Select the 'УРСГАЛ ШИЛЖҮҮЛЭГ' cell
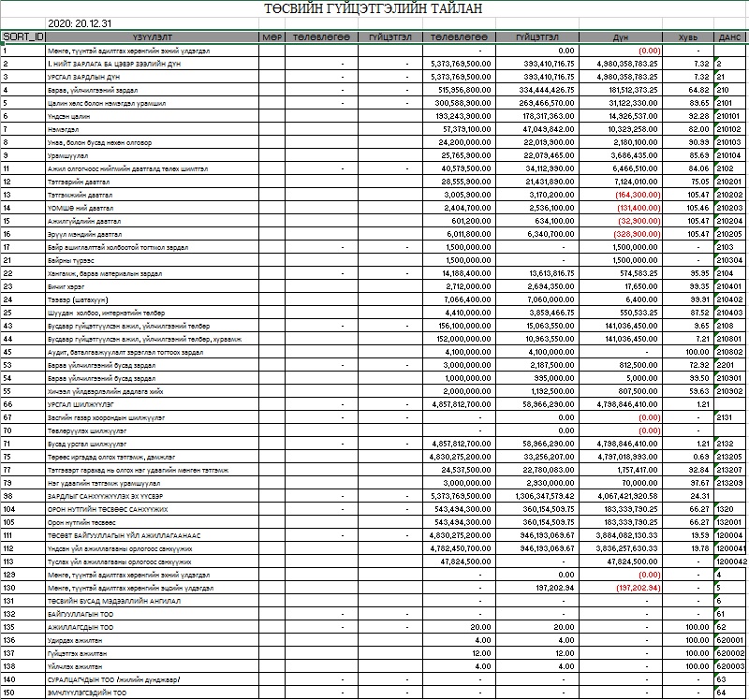Image resolution: width=749 pixels, height=700 pixels. click(81, 404)
